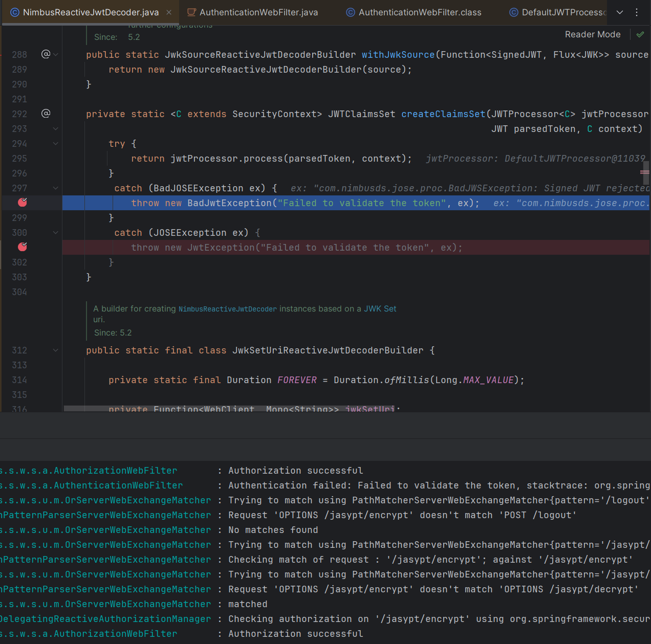Remove the breakpoint on the JwtException line
Screen dimensions: 651x644
22,247
